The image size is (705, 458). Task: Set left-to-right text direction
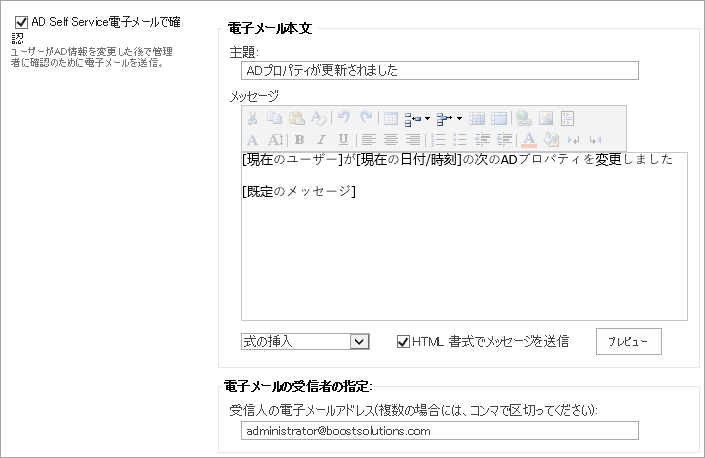(x=573, y=140)
